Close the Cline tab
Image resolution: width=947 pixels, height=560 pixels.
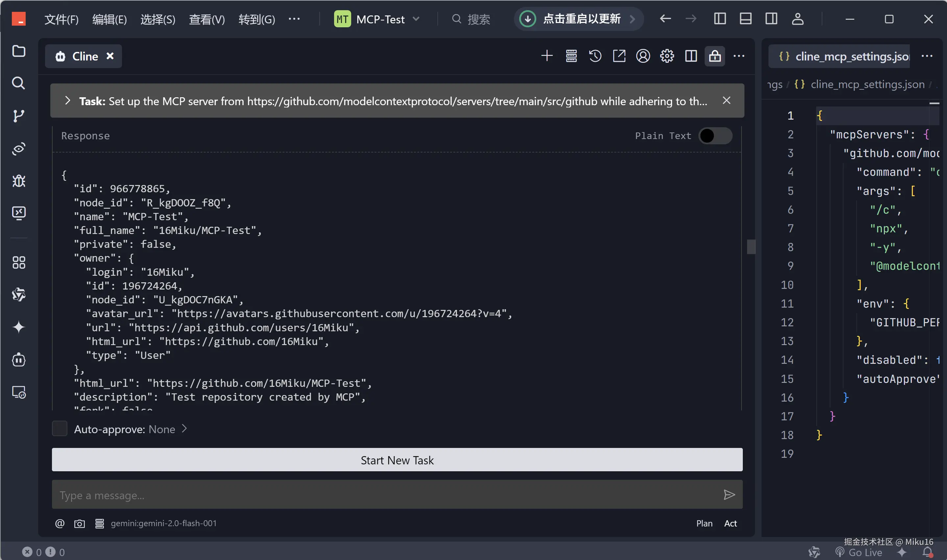pyautogui.click(x=110, y=56)
